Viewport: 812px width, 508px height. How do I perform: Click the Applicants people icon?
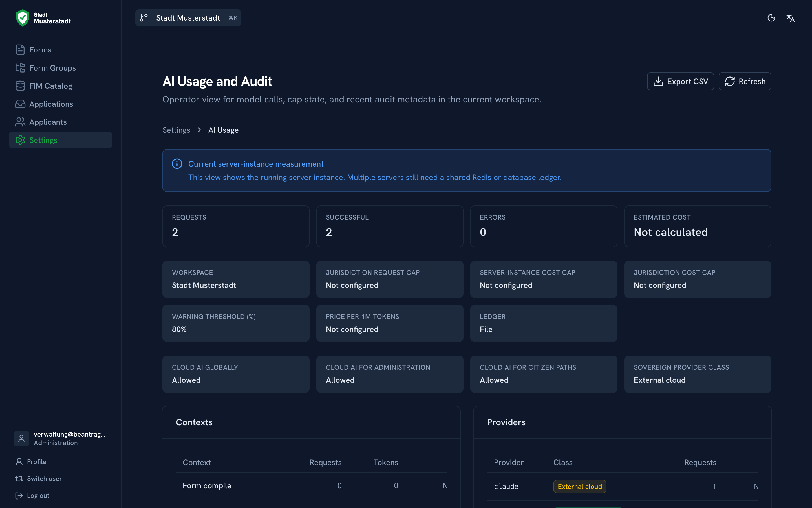click(20, 122)
